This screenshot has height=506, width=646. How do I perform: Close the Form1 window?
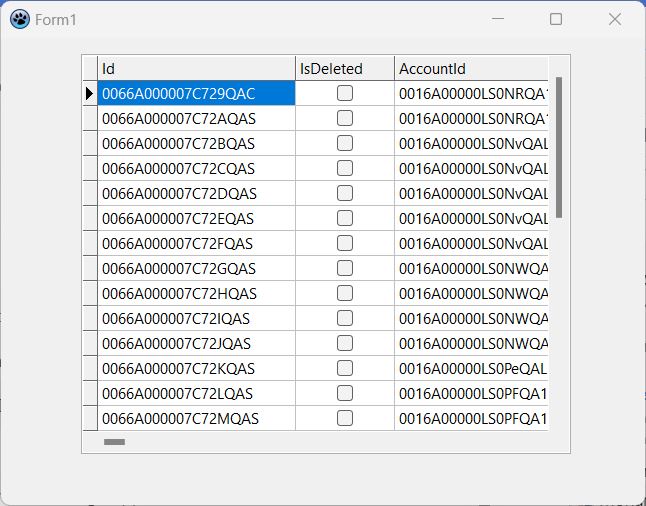pos(614,20)
